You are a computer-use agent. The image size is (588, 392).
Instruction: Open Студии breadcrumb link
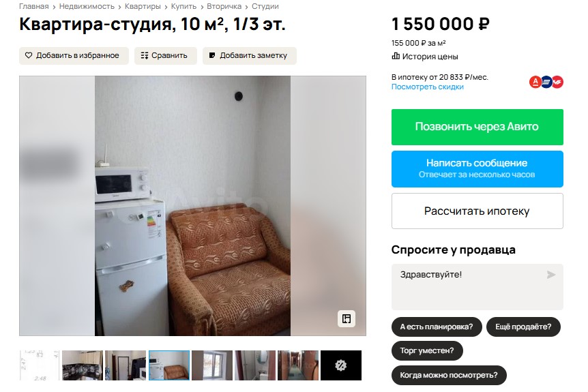265,6
